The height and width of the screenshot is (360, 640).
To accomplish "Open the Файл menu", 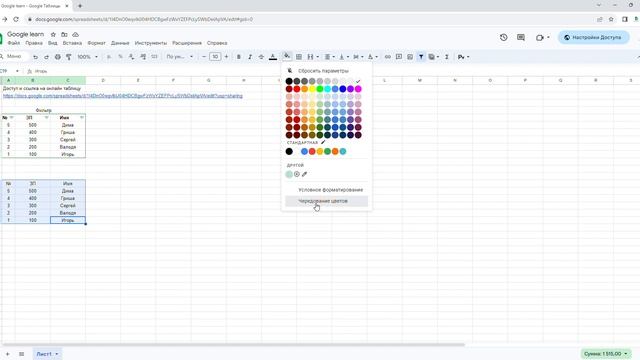I will [x=13, y=43].
